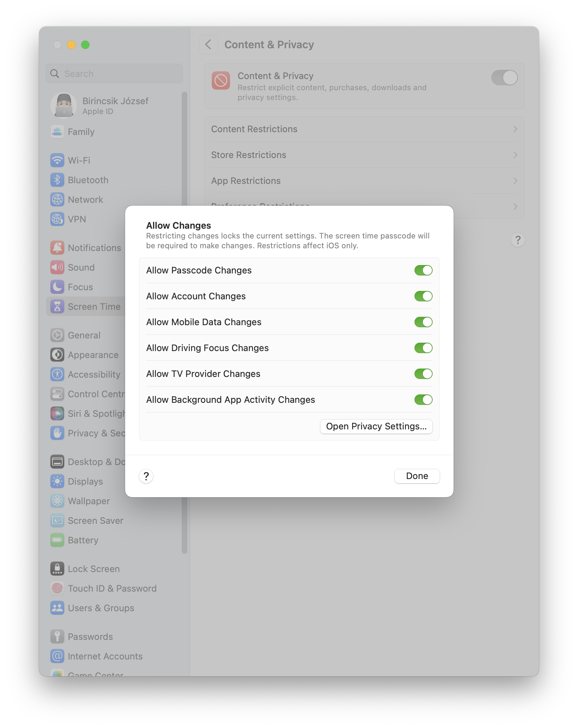The image size is (578, 728).
Task: Open Siri & Spotlight icon
Action: pos(57,414)
